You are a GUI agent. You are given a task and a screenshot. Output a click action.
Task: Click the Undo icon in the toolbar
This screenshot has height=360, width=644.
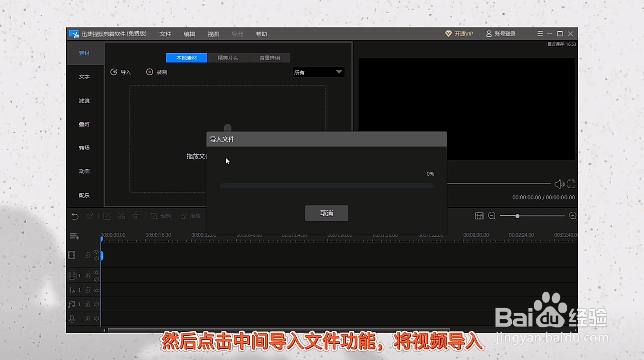tap(75, 216)
